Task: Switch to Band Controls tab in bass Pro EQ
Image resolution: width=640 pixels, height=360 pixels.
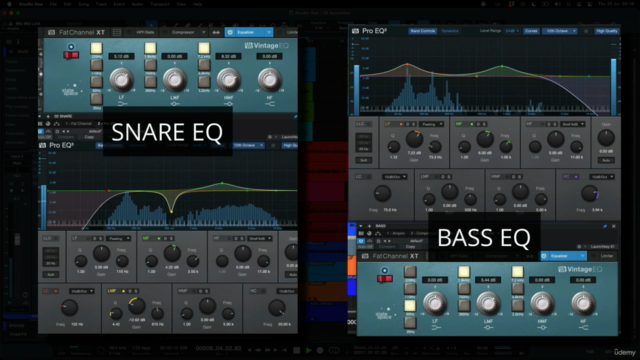Action: [423, 31]
